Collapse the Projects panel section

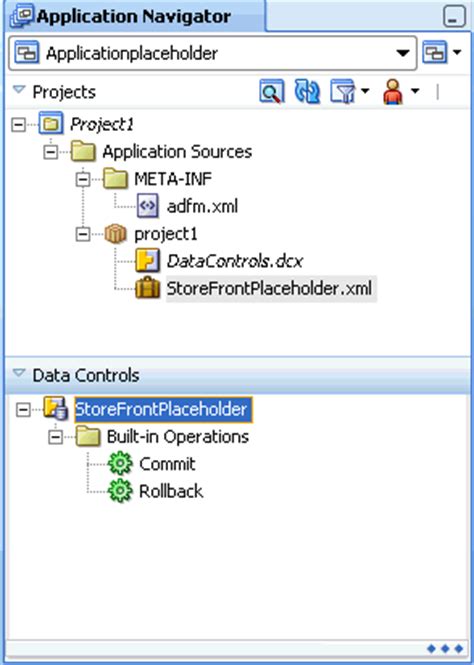[x=19, y=90]
